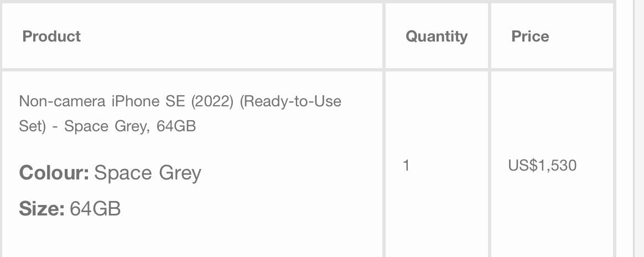Image resolution: width=644 pixels, height=257 pixels.
Task: Click the SE word in product title
Action: click(175, 101)
